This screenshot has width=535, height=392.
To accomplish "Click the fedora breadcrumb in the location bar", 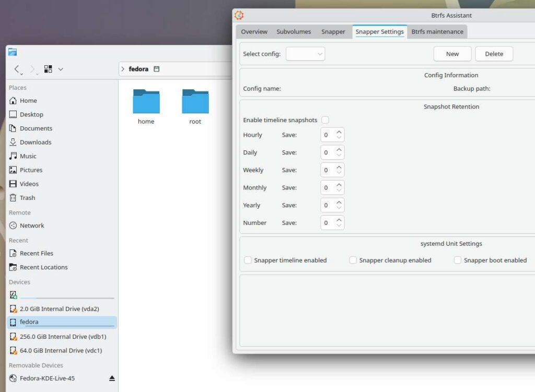I will (x=138, y=69).
